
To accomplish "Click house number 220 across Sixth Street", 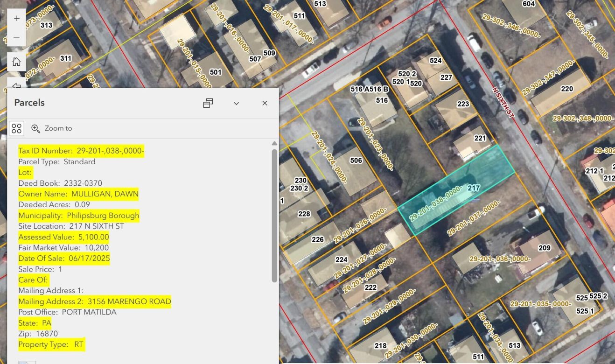I will (x=567, y=89).
